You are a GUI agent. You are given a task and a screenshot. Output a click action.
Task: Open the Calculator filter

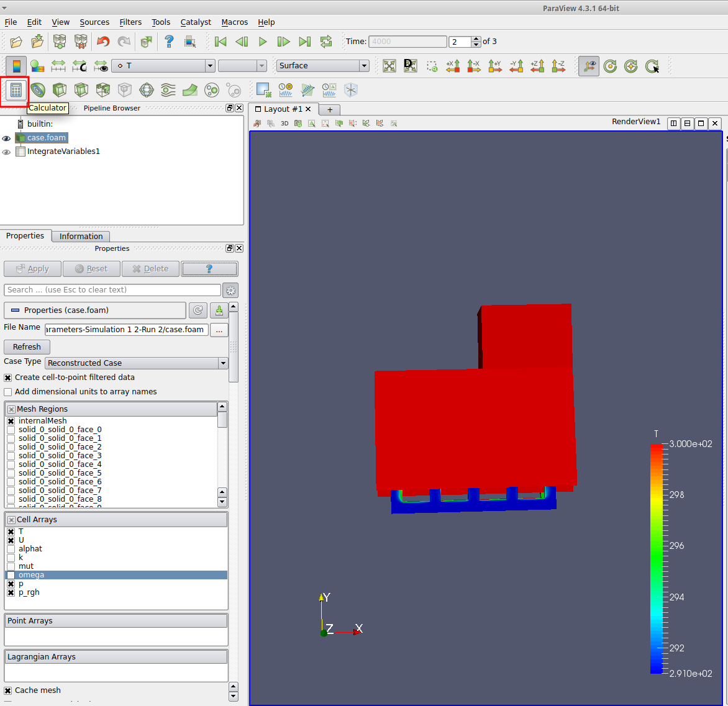tap(16, 91)
